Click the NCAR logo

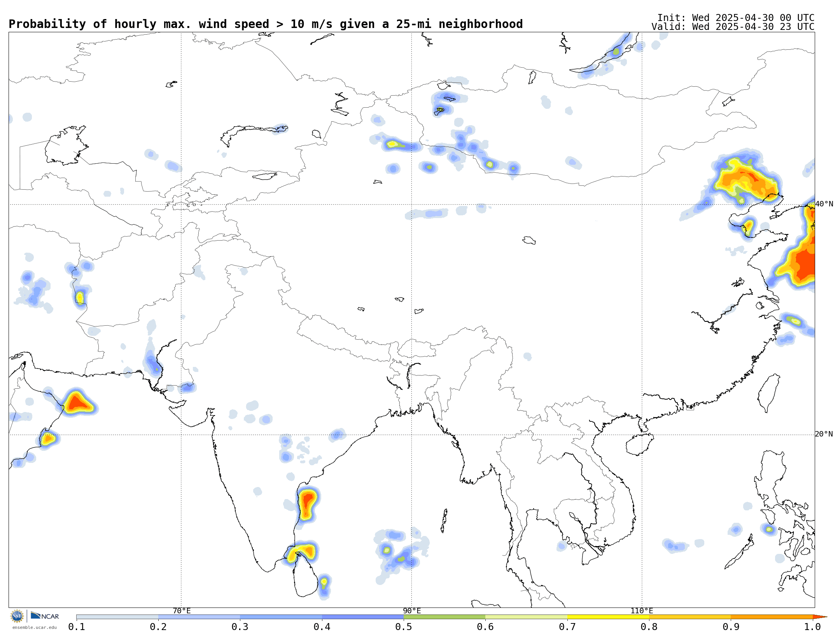coord(45,616)
